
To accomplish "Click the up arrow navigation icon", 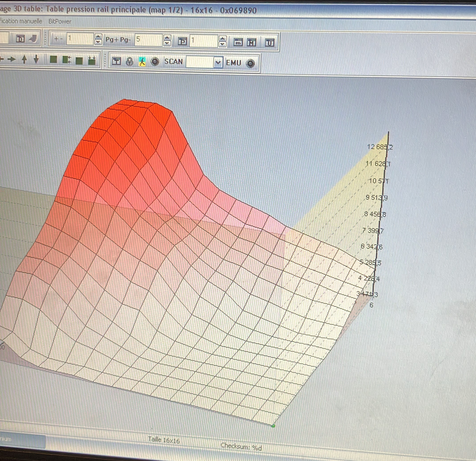I will pyautogui.click(x=24, y=59).
